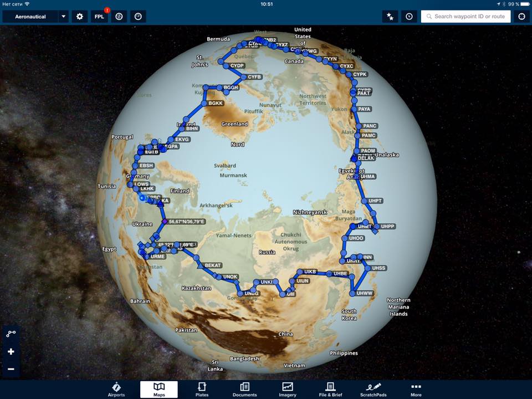Tap the route ruler tool icon
The image size is (532, 399).
(11, 334)
